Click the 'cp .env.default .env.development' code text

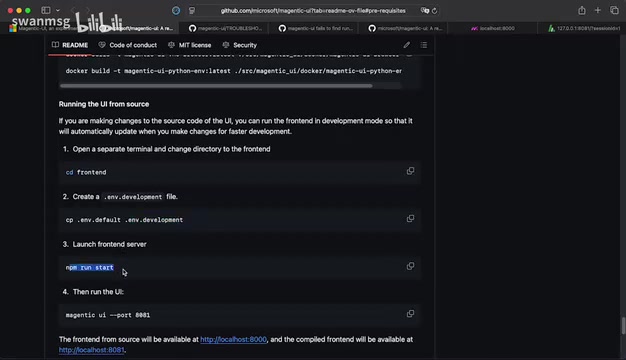point(124,220)
